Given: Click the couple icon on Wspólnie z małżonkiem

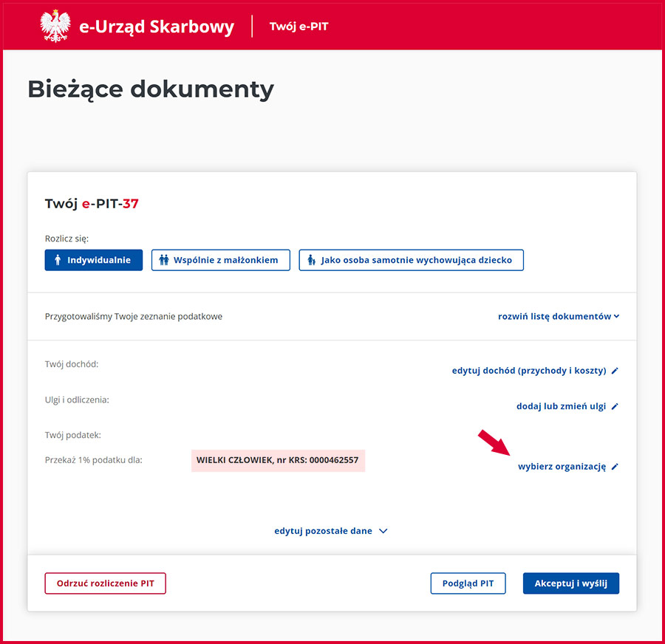Looking at the screenshot, I should (164, 260).
